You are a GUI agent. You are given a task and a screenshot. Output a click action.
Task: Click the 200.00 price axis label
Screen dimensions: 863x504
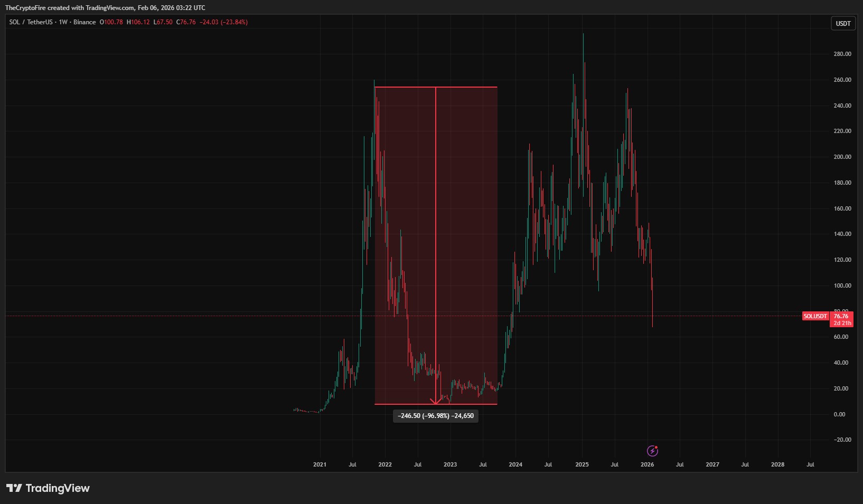pyautogui.click(x=842, y=157)
